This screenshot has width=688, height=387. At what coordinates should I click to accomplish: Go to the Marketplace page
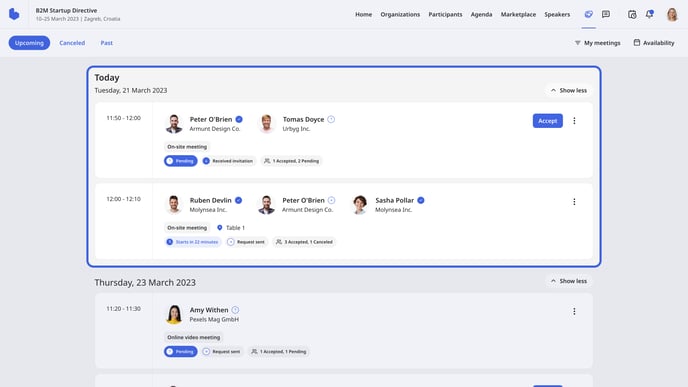pos(518,14)
